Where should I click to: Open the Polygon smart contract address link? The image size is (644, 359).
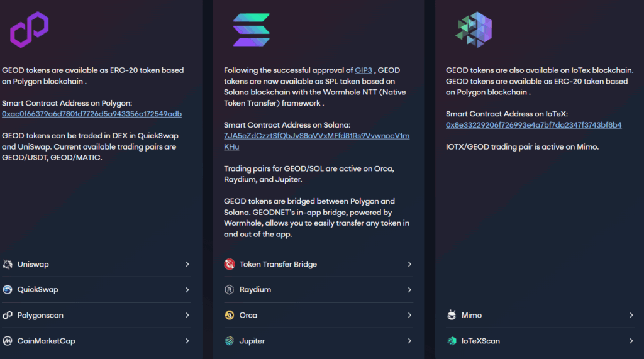click(92, 114)
